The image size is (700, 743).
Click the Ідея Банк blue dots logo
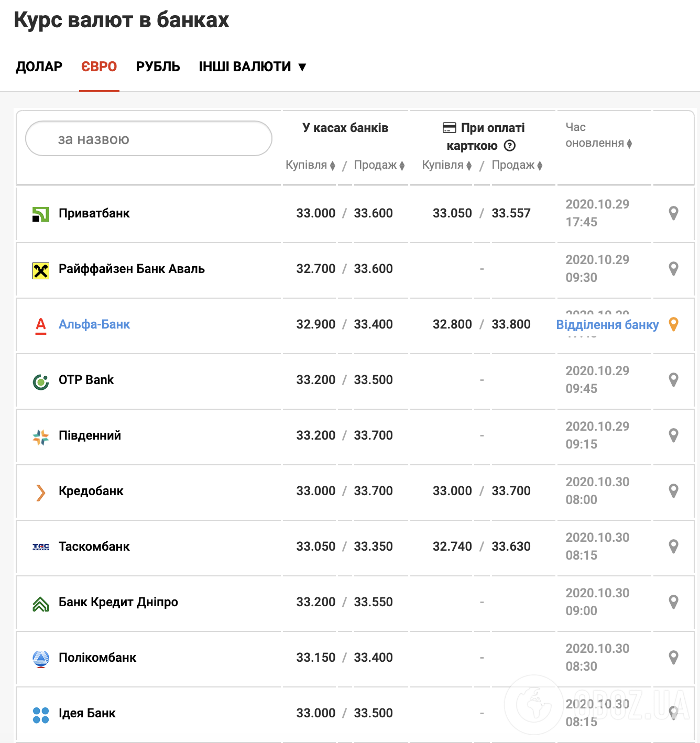pyautogui.click(x=41, y=715)
